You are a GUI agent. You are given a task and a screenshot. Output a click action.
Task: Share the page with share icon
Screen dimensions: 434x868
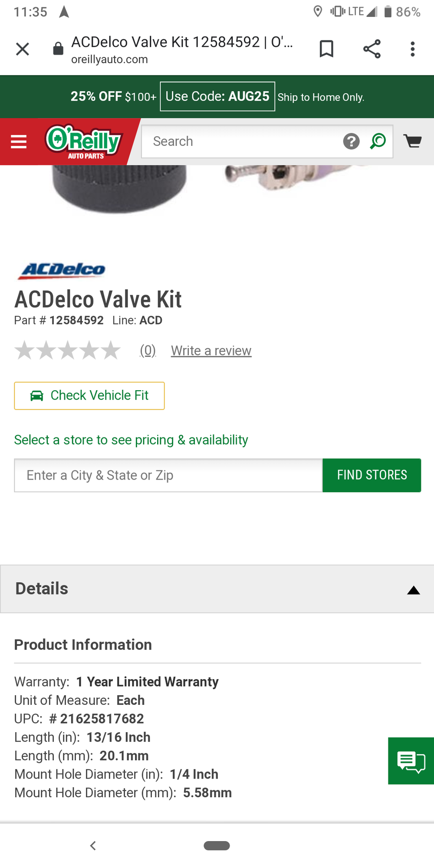[372, 49]
